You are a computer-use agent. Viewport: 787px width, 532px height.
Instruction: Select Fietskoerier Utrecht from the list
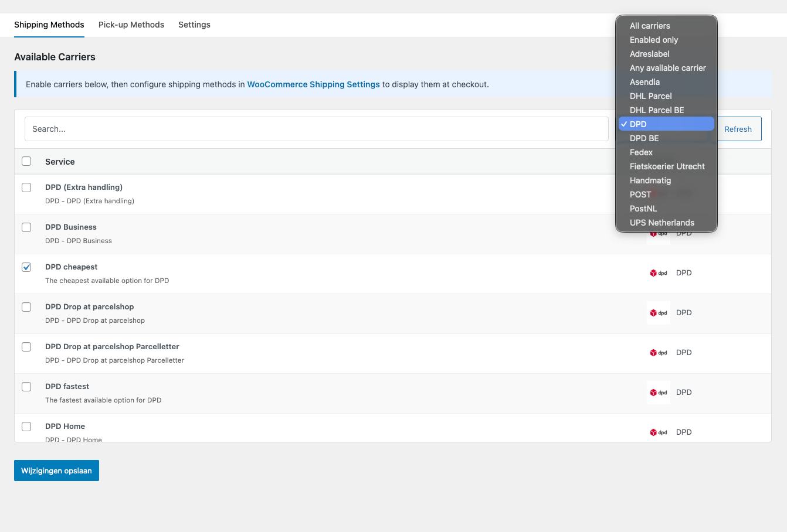666,166
